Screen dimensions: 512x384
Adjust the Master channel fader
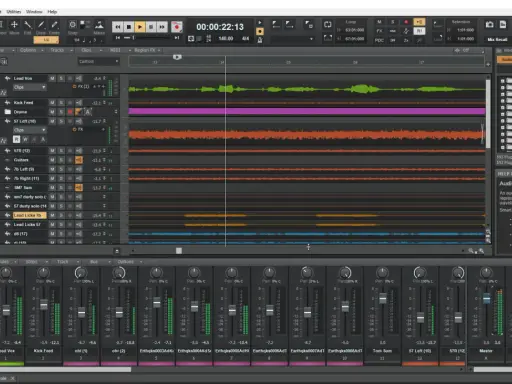[486, 298]
